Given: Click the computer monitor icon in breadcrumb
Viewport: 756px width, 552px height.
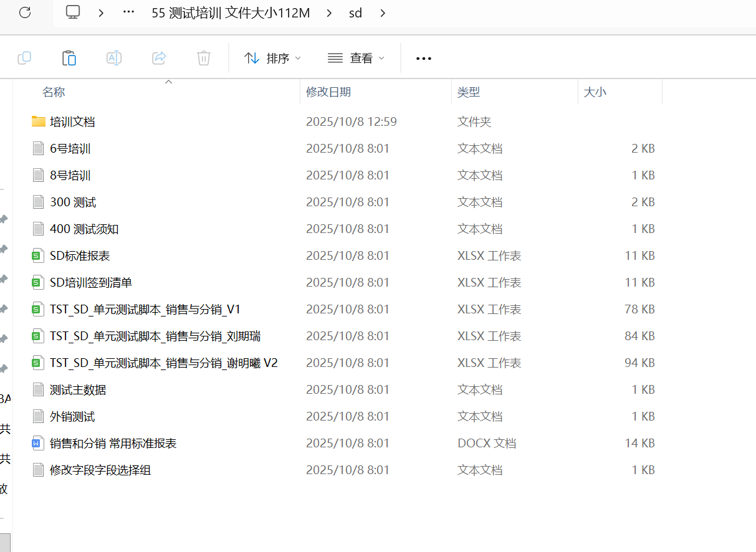Looking at the screenshot, I should (73, 12).
